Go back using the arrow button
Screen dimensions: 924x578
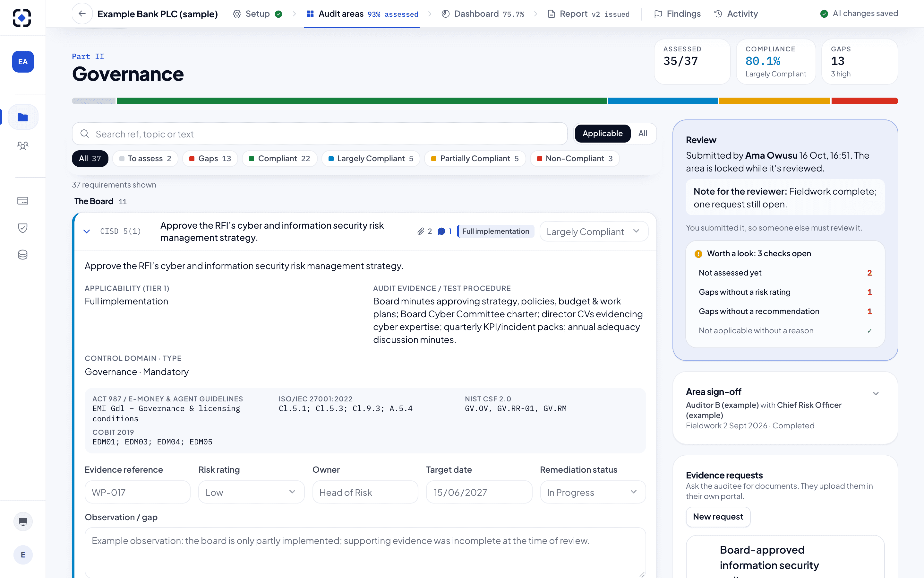coord(82,14)
